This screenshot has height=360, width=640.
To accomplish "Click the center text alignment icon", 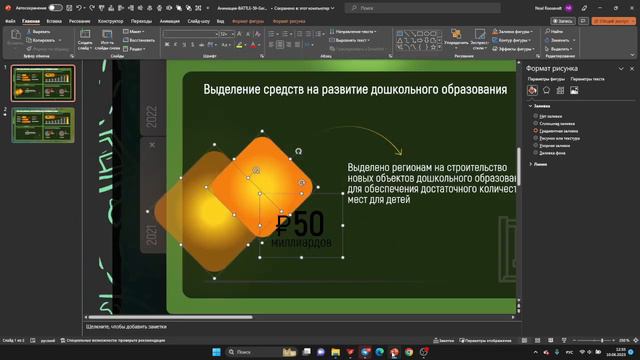I will (280, 44).
